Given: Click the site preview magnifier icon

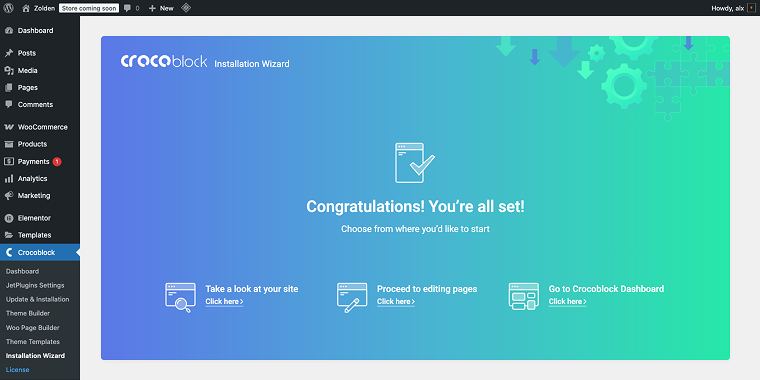Looking at the screenshot, I should click(x=180, y=297).
